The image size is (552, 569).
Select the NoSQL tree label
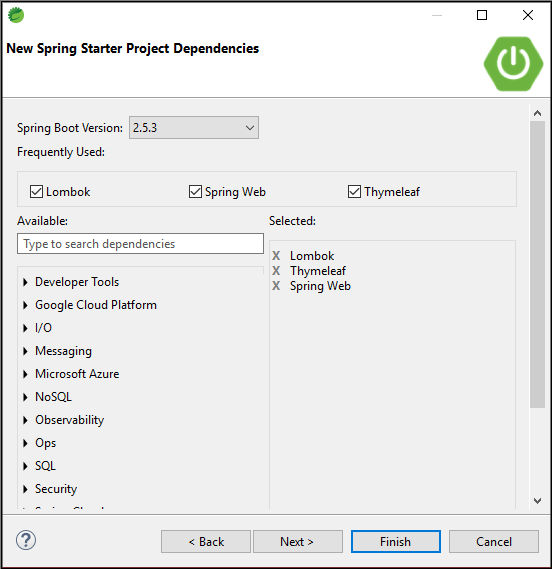(x=53, y=397)
